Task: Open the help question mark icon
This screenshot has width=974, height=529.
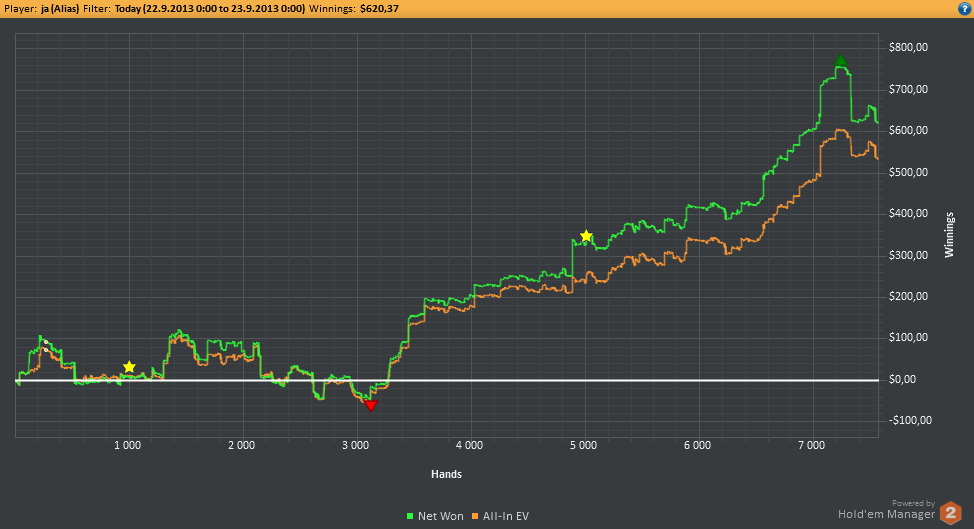Action: tap(963, 8)
